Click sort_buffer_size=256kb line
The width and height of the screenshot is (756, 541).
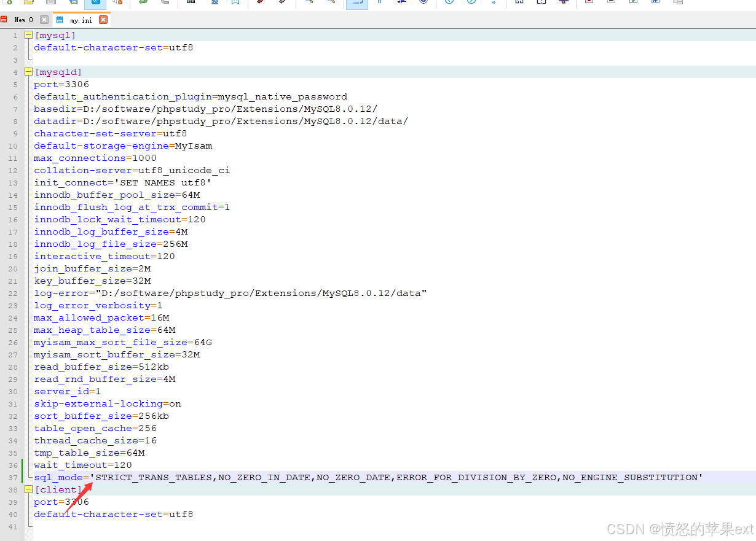101,416
